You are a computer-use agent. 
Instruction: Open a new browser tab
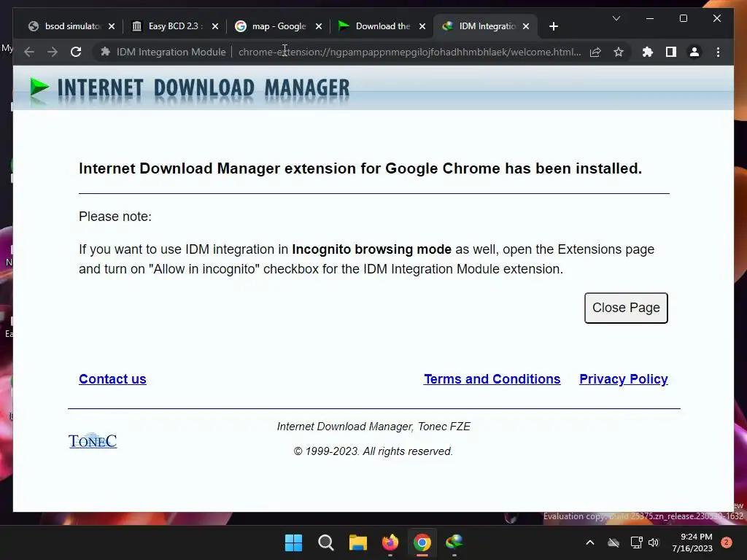(x=553, y=26)
